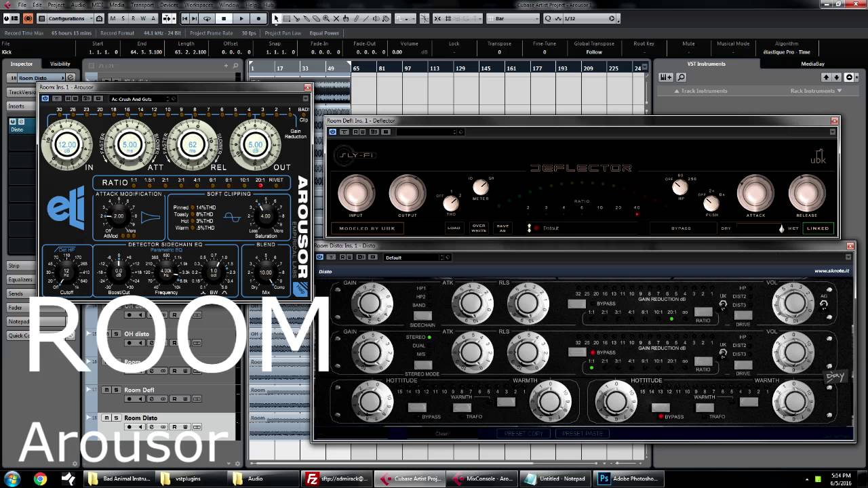Click the Deflector INPUT knob
868x488 pixels.
356,193
